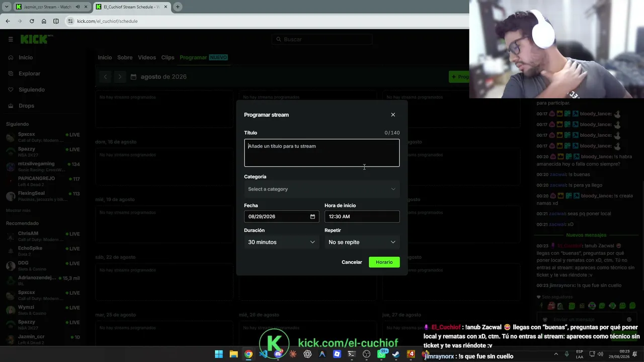This screenshot has height=362, width=644.
Task: Click the Fecha date field
Action: (x=281, y=217)
